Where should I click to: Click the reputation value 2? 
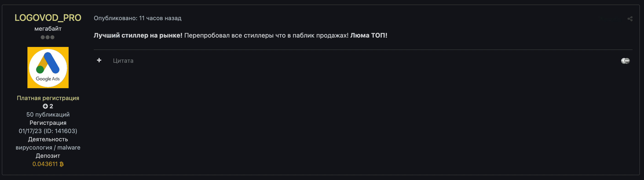(x=51, y=106)
